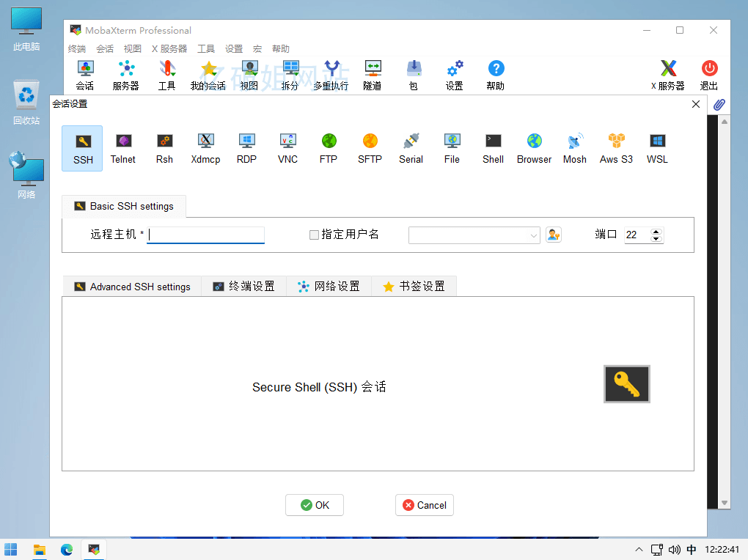Open the user credentials manager icon
Image resolution: width=748 pixels, height=560 pixels.
(554, 235)
